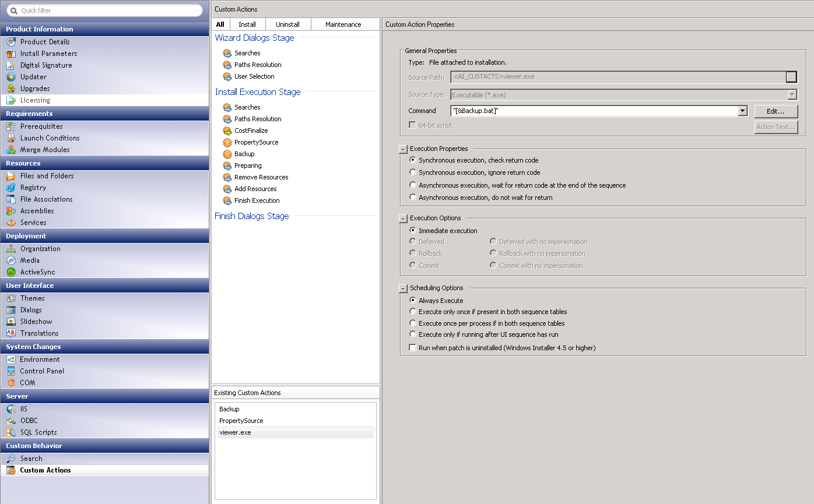This screenshot has height=504, width=814.
Task: Select the Backup action icon in Install Execution
Action: click(x=227, y=154)
